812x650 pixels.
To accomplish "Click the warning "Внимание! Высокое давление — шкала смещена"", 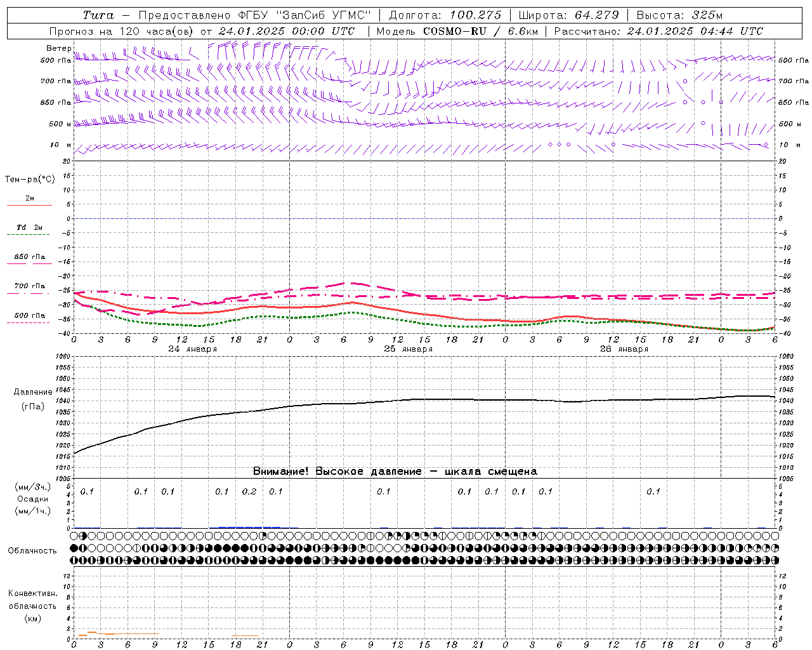I will (x=395, y=472).
